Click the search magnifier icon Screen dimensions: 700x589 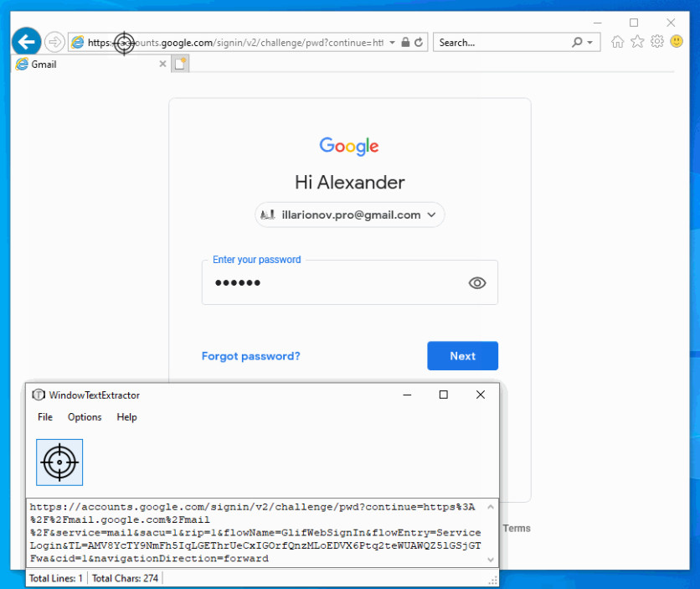[x=577, y=43]
